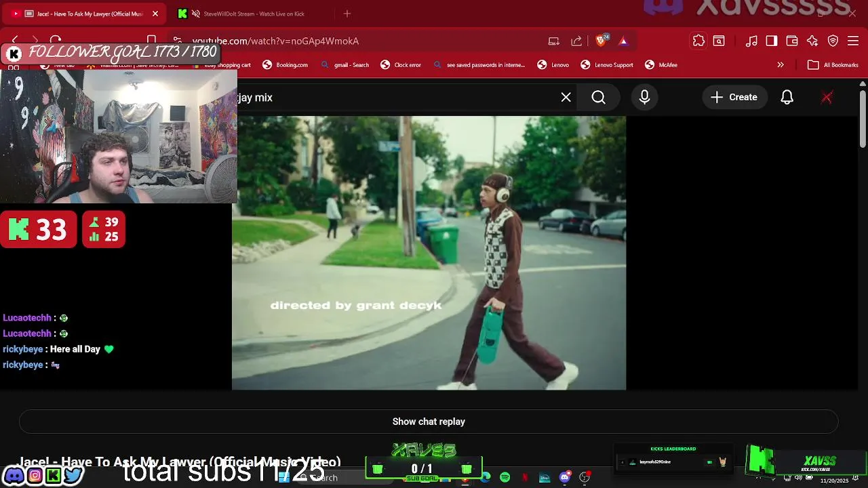This screenshot has width=868, height=488.
Task: Open the Brave playlist music note icon
Action: pyautogui.click(x=751, y=41)
